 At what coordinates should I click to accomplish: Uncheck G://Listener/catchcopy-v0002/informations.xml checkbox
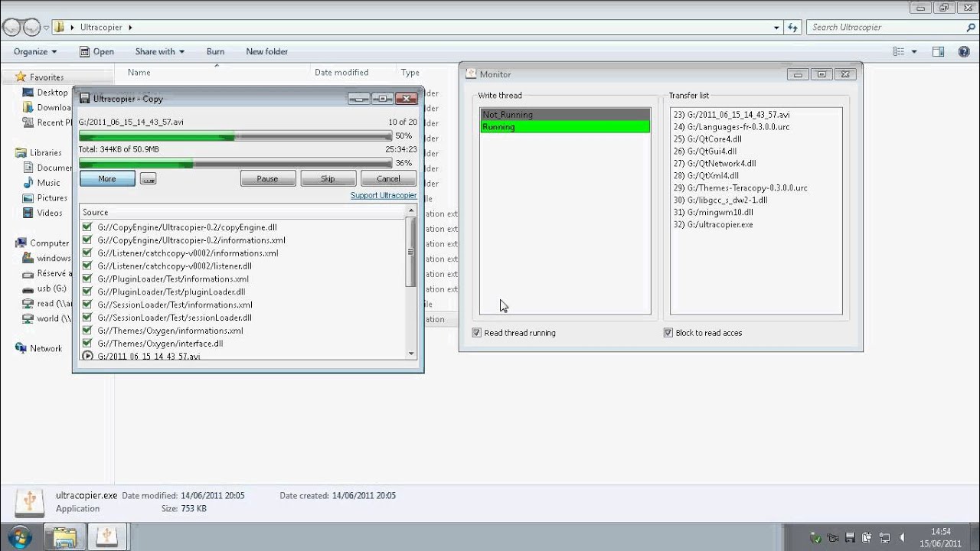tap(87, 253)
